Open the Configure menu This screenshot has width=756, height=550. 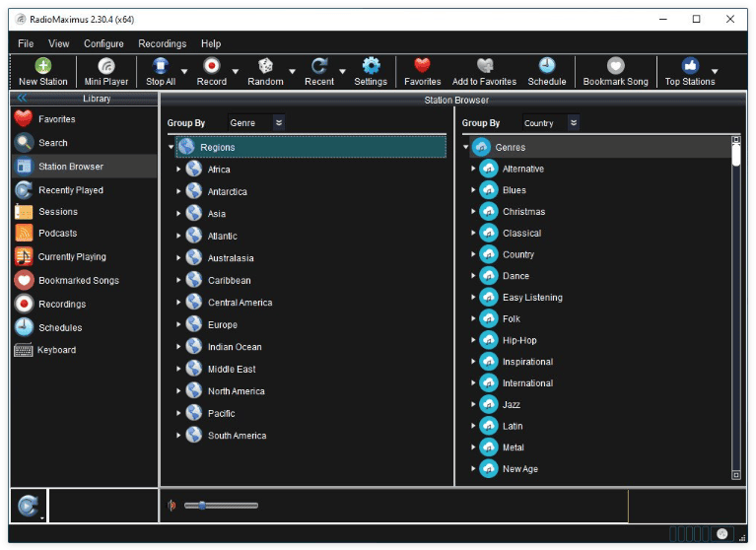[x=103, y=43]
